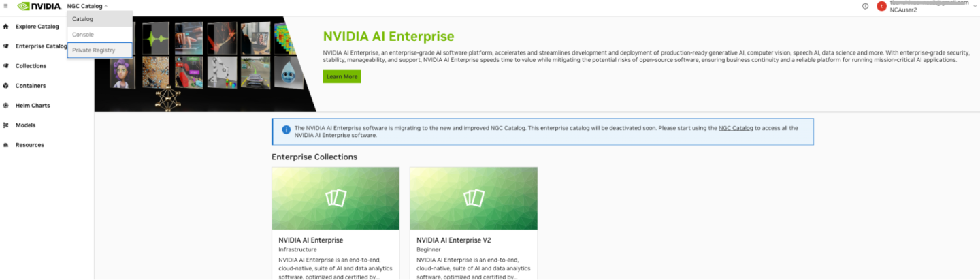The image size is (980, 280).
Task: Click the hamburger menu icon
Action: tap(5, 6)
